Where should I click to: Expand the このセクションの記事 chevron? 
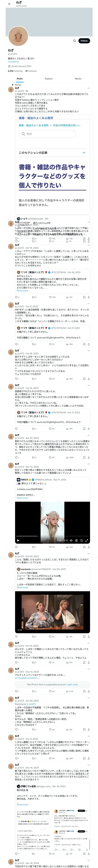[84, 153]
